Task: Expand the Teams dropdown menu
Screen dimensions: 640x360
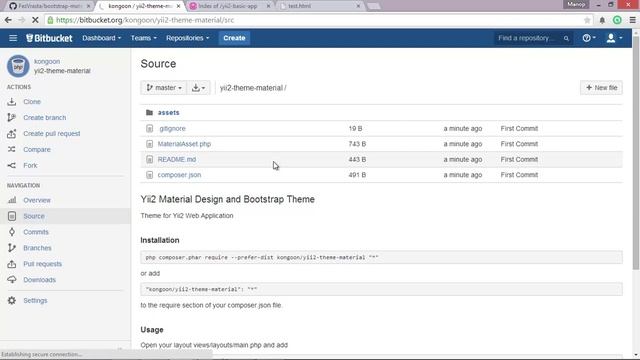Action: pyautogui.click(x=143, y=38)
